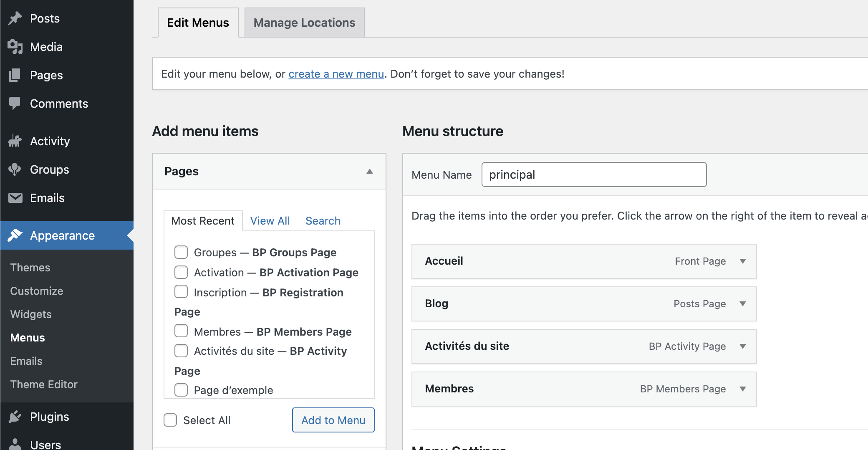This screenshot has width=868, height=450.
Task: Open the Menus submenu link
Action: coord(28,338)
